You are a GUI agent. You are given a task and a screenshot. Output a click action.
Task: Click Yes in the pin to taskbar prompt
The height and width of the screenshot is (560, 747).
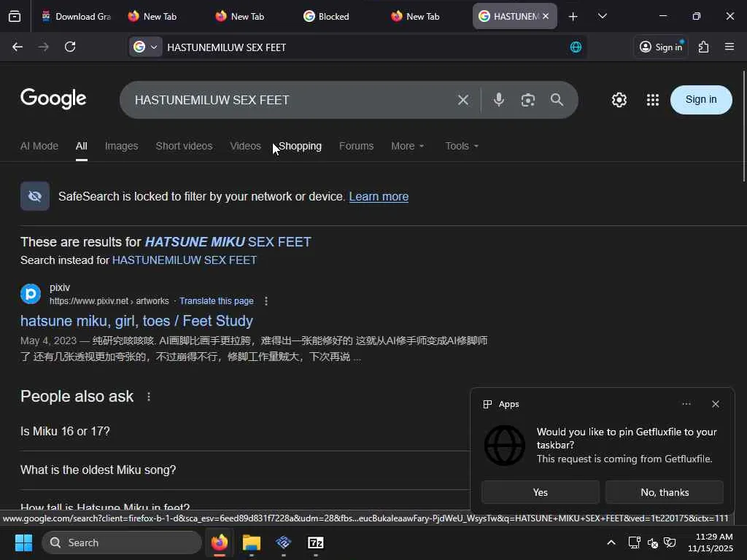point(541,492)
